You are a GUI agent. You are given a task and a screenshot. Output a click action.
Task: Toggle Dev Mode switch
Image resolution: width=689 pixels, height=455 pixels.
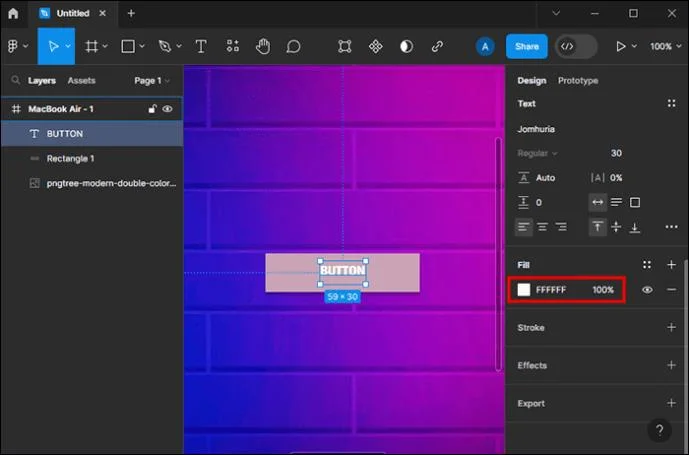(576, 46)
